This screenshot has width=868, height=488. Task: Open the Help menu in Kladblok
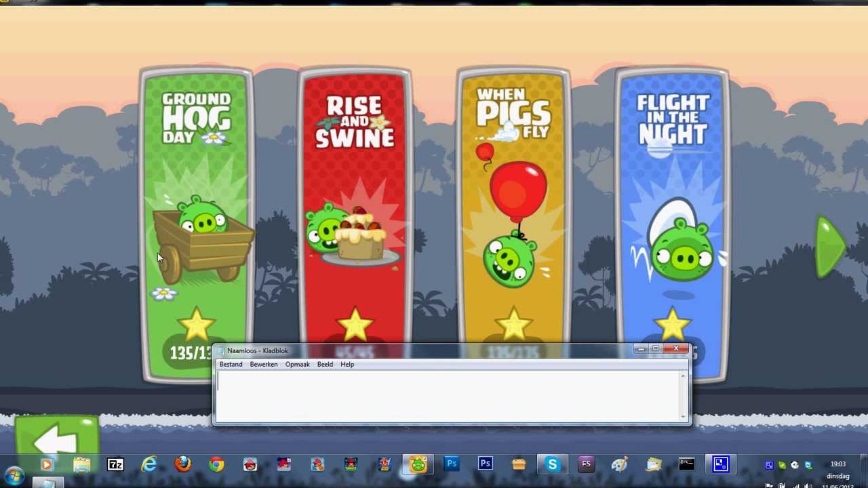click(347, 365)
